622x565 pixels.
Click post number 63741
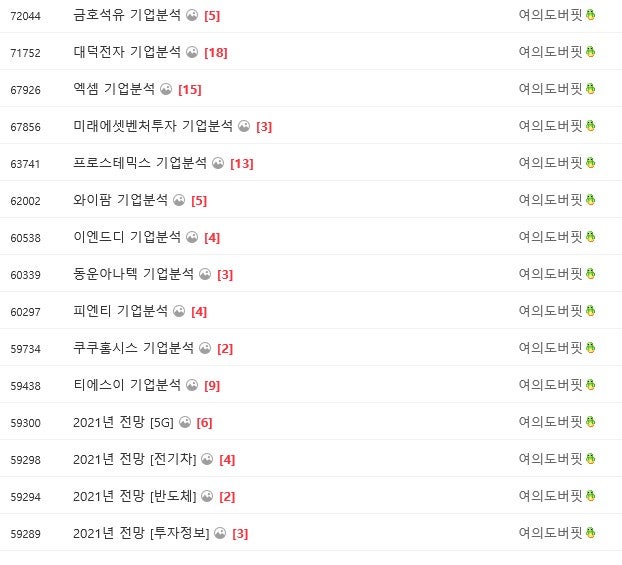[x=25, y=164]
